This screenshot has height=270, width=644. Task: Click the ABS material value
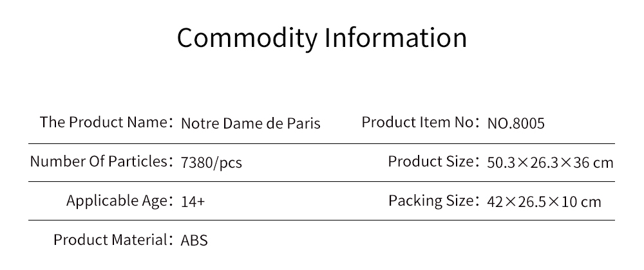point(194,240)
